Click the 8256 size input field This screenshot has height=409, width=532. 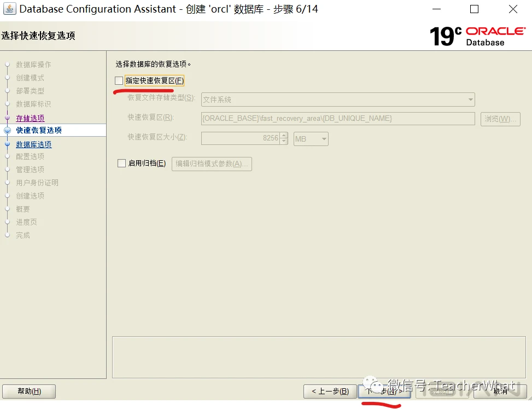coord(241,138)
